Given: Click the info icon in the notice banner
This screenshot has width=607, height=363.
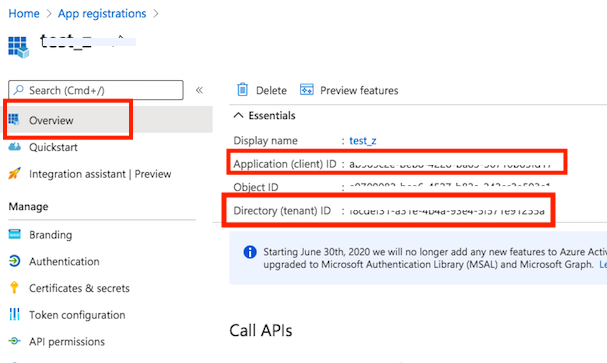Looking at the screenshot, I should click(x=250, y=252).
